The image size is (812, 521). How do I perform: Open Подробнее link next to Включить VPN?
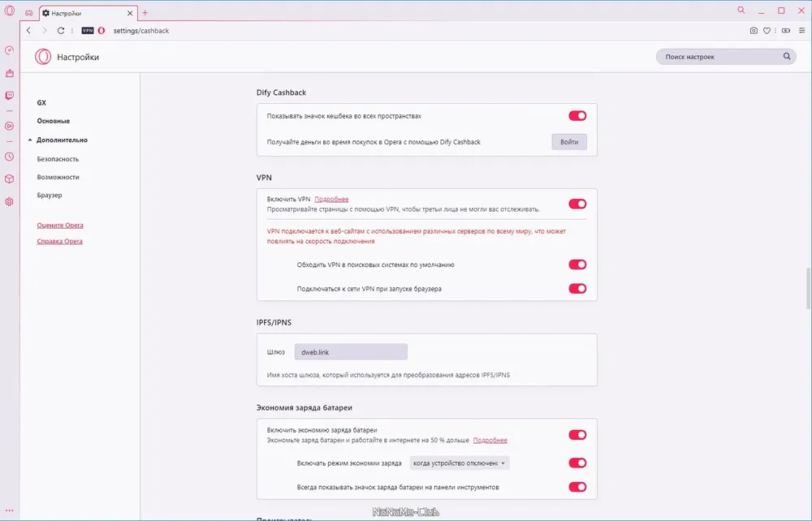point(331,199)
